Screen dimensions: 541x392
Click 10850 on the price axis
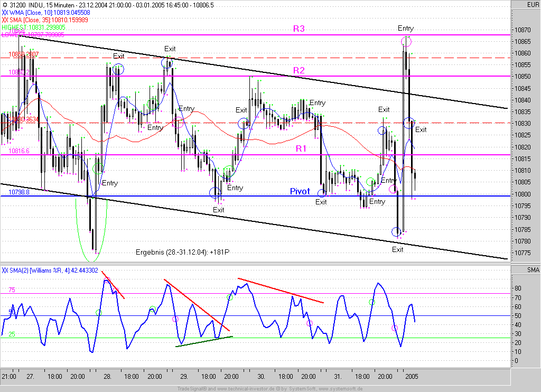523,77
